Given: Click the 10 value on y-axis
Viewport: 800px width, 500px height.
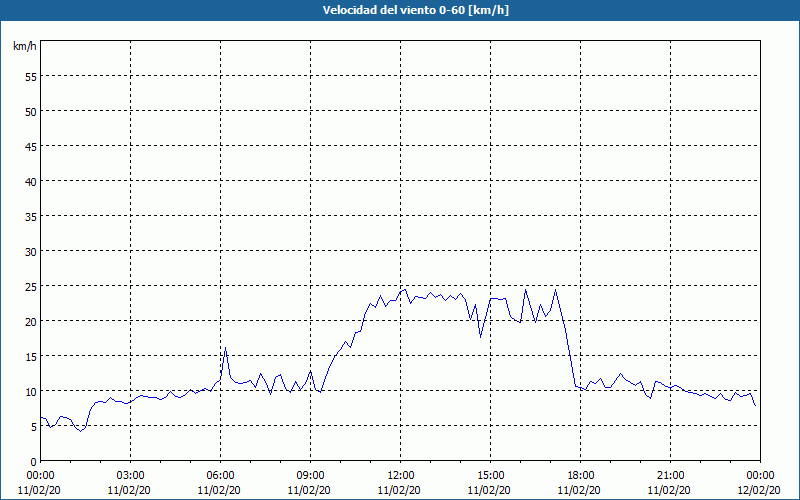Looking at the screenshot, I should pos(31,392).
